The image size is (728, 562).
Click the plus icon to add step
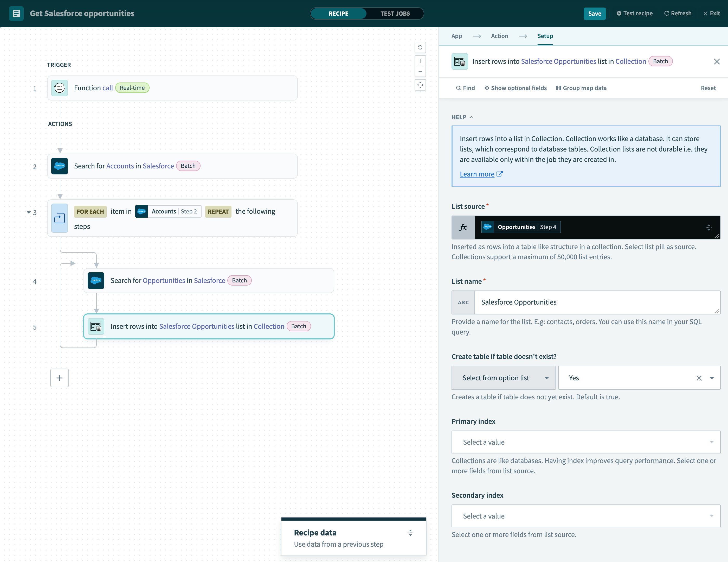coord(59,378)
